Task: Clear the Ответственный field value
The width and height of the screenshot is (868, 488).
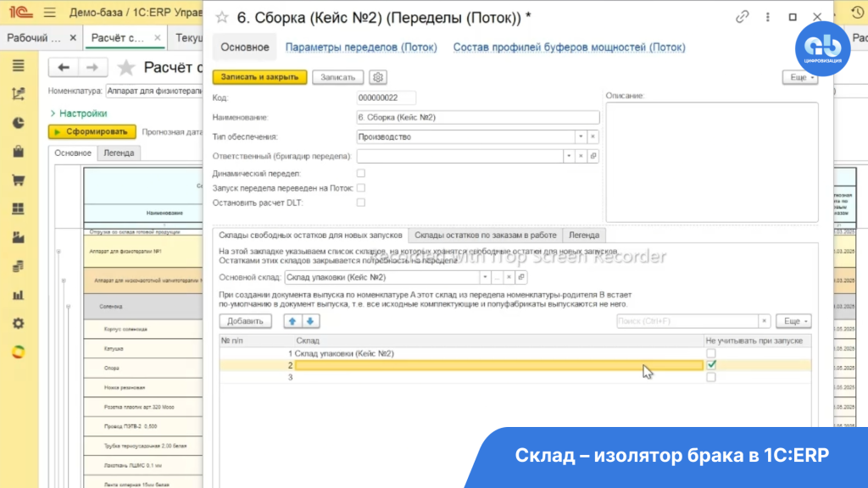Action: (581, 156)
